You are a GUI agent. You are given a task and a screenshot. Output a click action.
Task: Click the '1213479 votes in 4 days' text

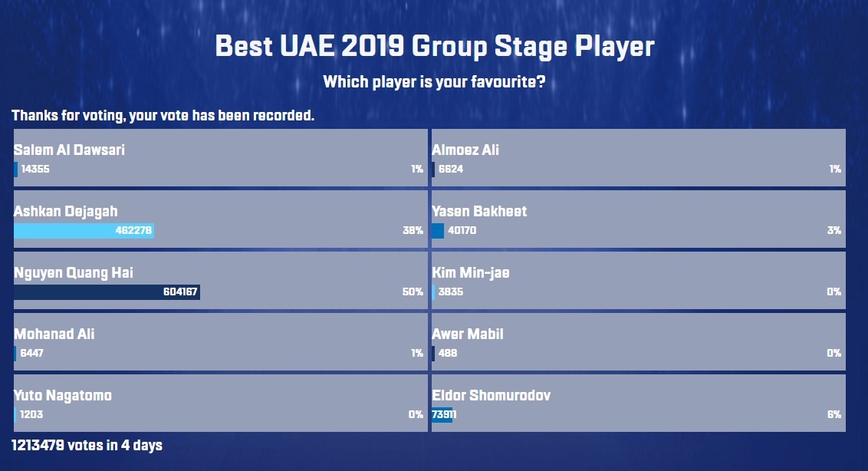86,444
